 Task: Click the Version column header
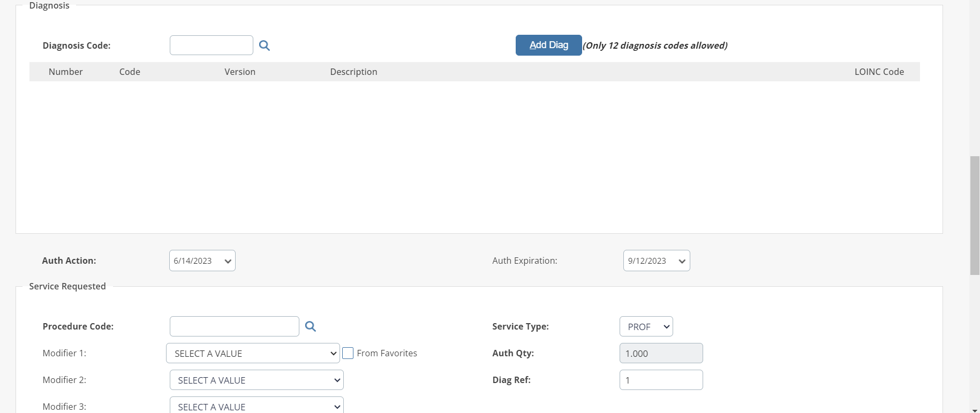tap(240, 72)
